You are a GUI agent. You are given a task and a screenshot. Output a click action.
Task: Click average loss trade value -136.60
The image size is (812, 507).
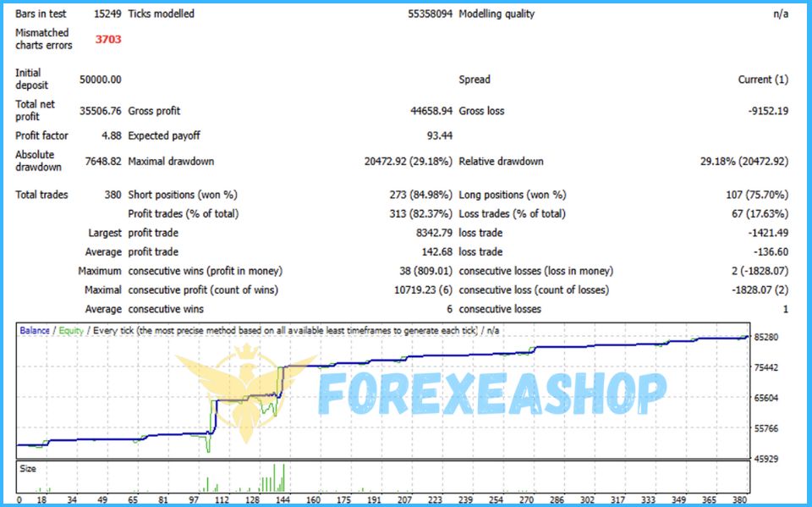coord(771,252)
